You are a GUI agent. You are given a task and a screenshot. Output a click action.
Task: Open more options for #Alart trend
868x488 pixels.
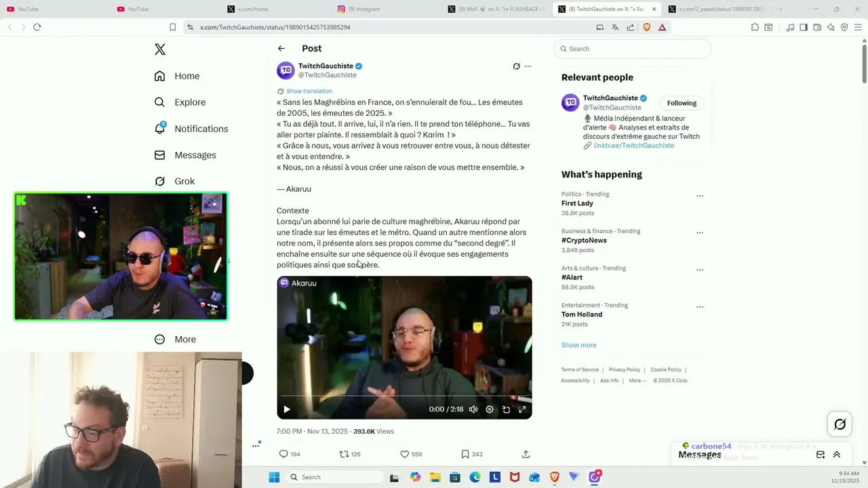pyautogui.click(x=700, y=270)
